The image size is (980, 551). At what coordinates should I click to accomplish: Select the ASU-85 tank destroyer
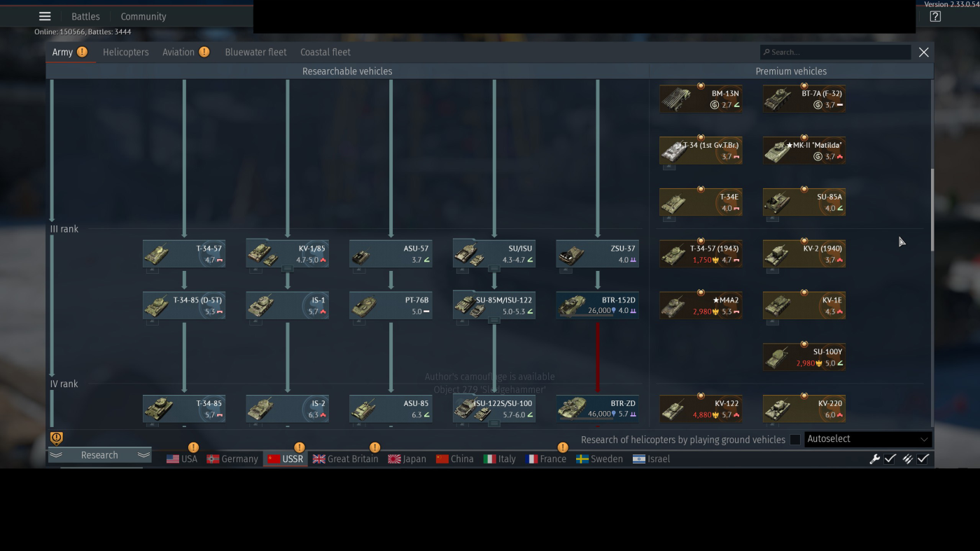(391, 409)
